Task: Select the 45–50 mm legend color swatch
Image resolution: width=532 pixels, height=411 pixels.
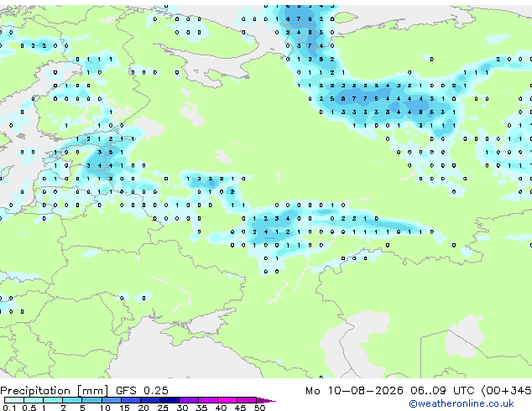Action: coord(247,400)
